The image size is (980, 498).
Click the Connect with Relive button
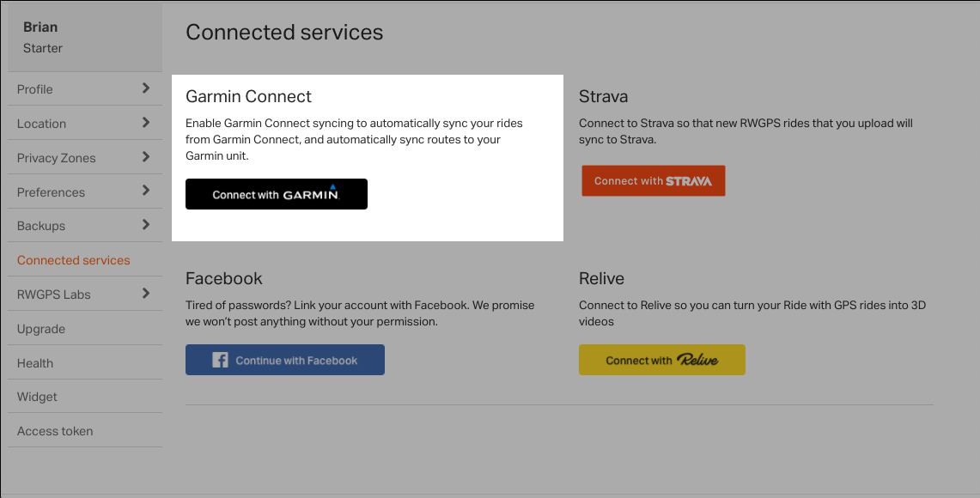[661, 361]
